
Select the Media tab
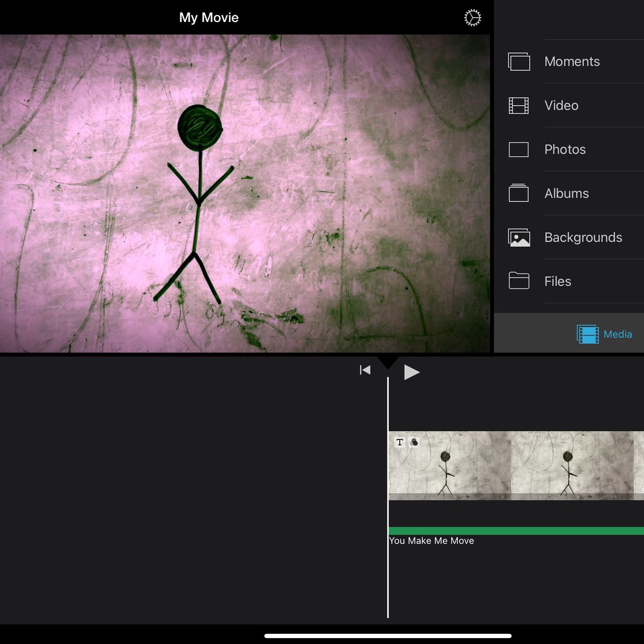[x=604, y=334]
